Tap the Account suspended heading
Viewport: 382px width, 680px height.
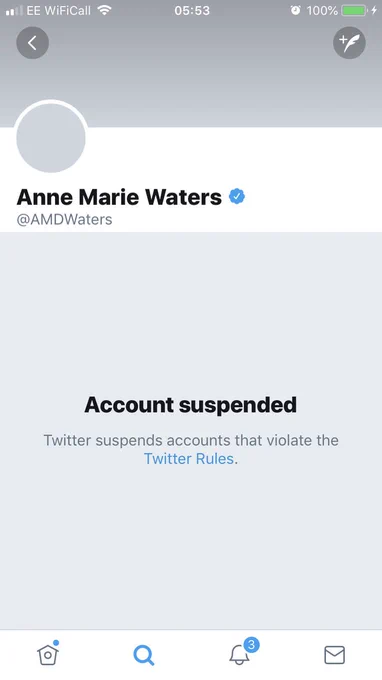point(191,405)
